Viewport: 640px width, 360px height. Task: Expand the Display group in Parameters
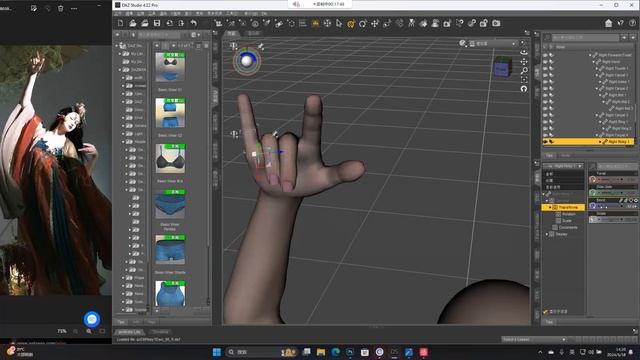click(x=547, y=234)
